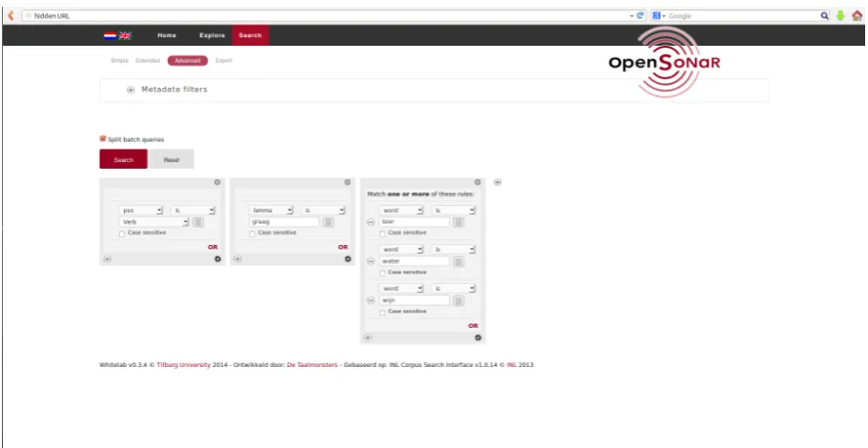Open the lemma attribute dropdown
Viewport: 868px width, 448px height.
pyautogui.click(x=272, y=211)
